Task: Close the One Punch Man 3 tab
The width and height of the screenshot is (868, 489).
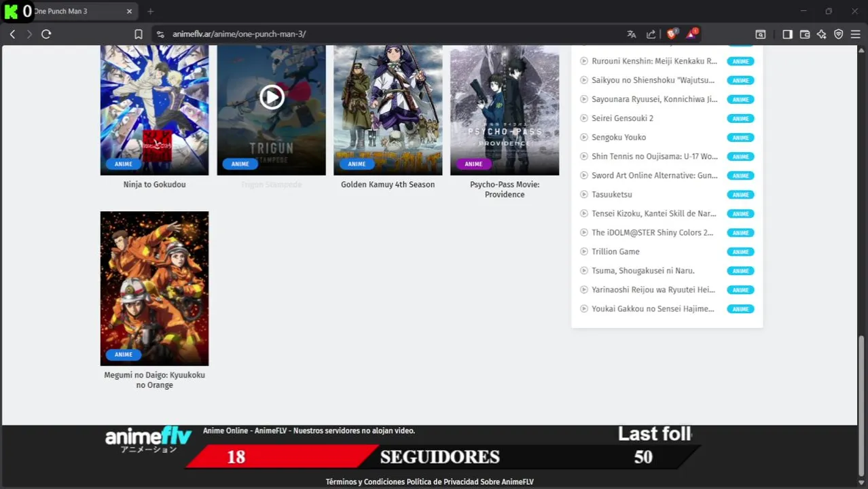Action: (x=130, y=12)
